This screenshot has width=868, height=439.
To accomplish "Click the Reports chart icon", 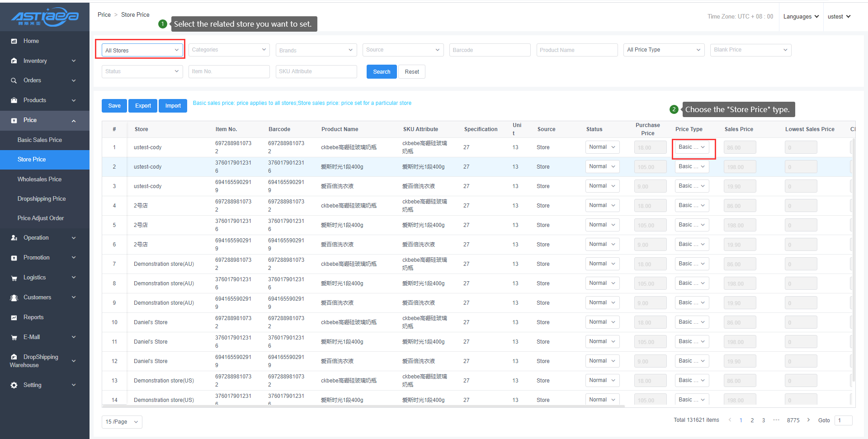I will pyautogui.click(x=14, y=317).
